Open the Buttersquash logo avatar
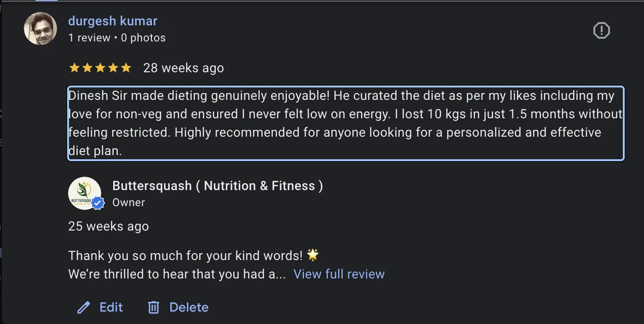644x324 pixels. 84,193
